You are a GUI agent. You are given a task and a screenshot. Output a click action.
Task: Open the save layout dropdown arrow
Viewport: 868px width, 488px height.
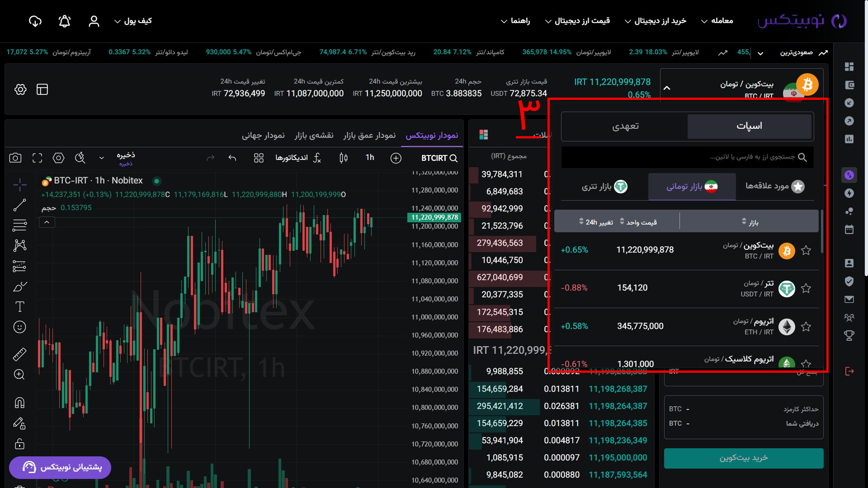tap(102, 158)
